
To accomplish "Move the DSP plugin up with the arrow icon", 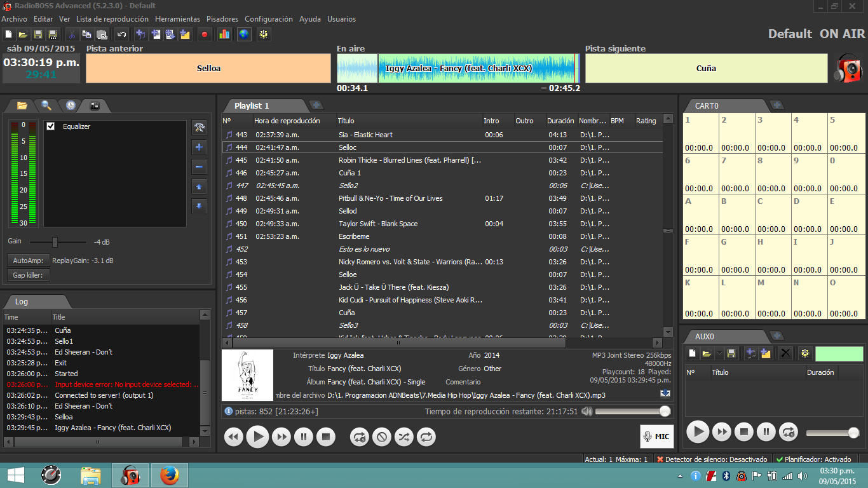I will point(199,187).
